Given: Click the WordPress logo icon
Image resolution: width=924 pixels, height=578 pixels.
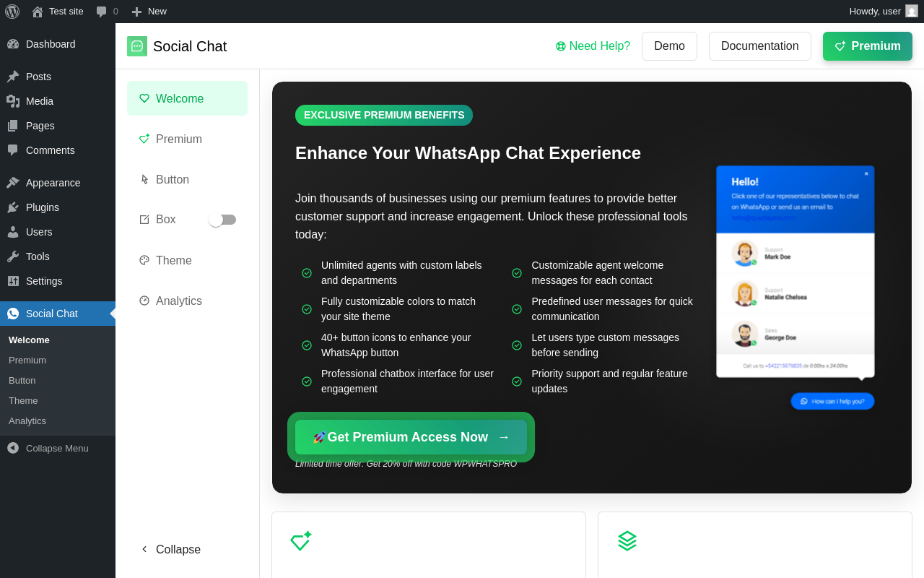Looking at the screenshot, I should (x=12, y=12).
